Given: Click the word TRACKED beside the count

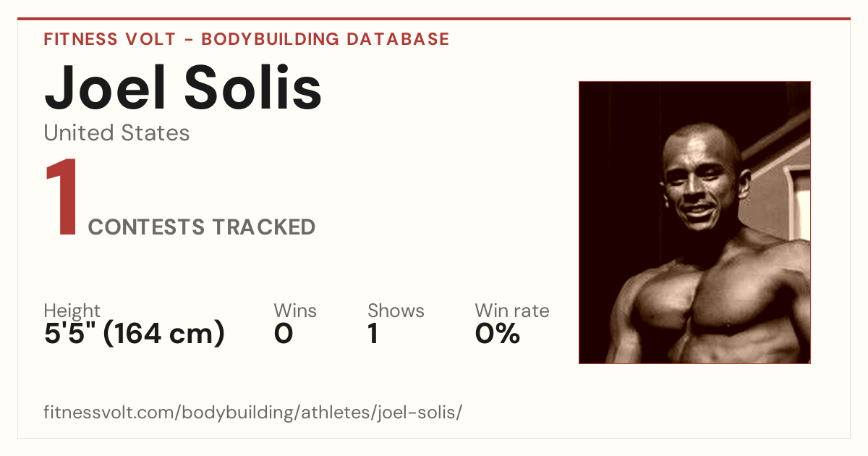Looking at the screenshot, I should [263, 227].
